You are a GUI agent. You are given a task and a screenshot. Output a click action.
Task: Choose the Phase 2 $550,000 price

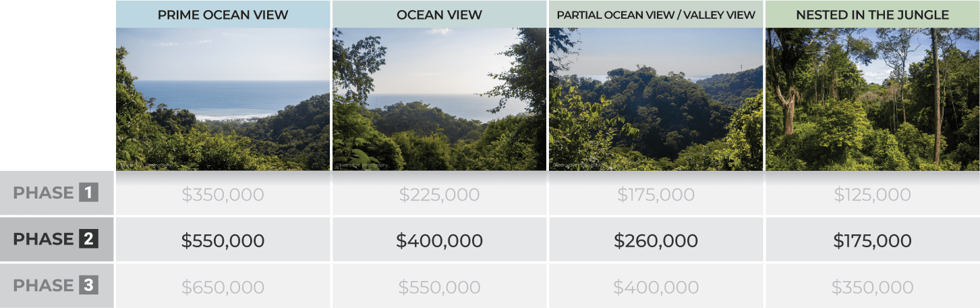223,240
